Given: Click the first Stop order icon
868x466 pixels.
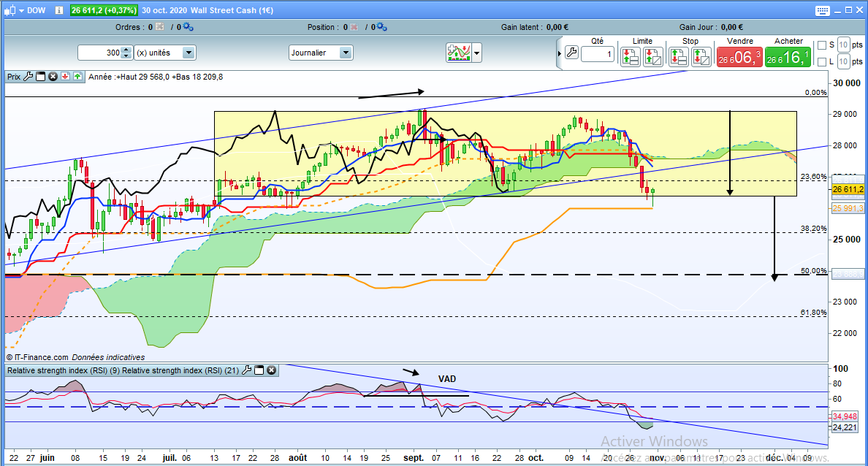Looking at the screenshot, I should pyautogui.click(x=679, y=57).
